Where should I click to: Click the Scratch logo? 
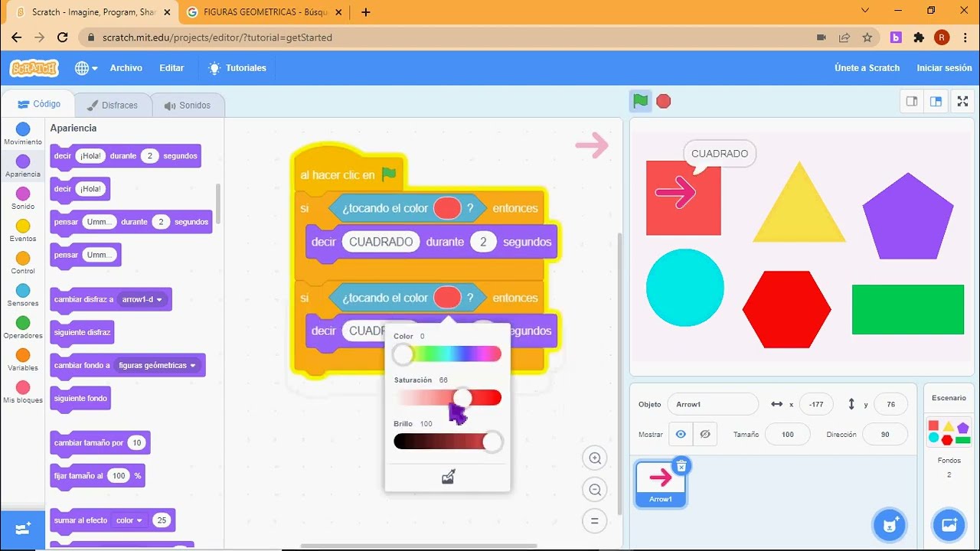(x=34, y=68)
